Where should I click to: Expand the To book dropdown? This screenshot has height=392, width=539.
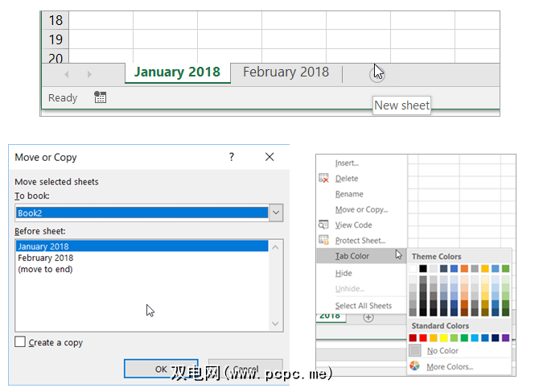pyautogui.click(x=276, y=213)
